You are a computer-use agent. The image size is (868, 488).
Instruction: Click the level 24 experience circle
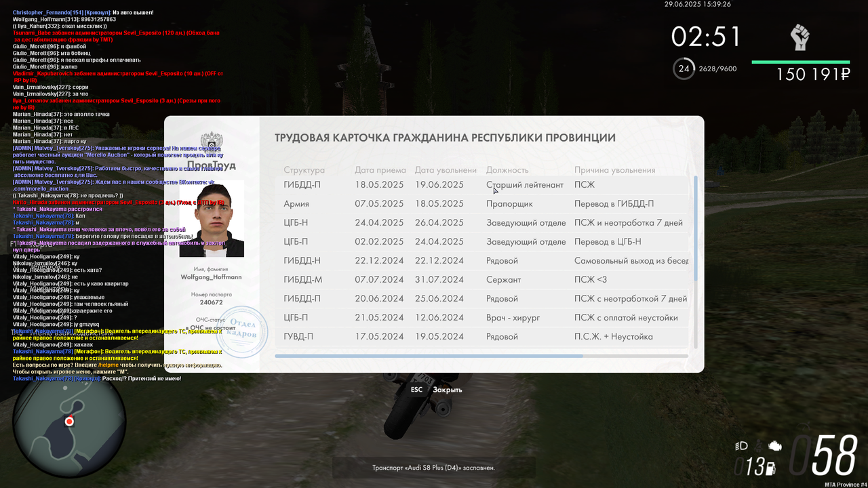(x=684, y=68)
